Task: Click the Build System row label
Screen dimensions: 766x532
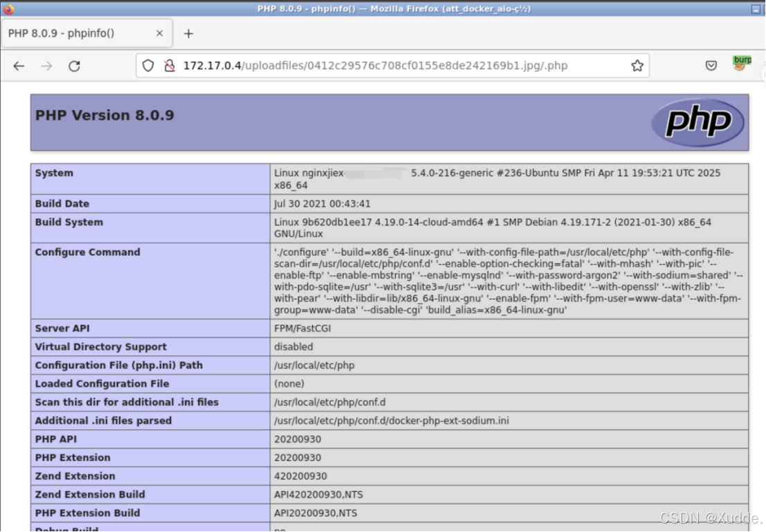Action: pos(69,222)
